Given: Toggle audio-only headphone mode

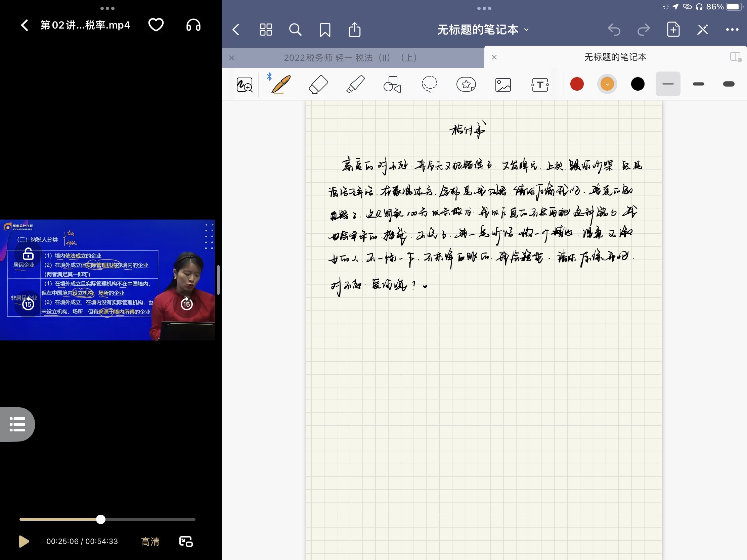Looking at the screenshot, I should [x=193, y=25].
